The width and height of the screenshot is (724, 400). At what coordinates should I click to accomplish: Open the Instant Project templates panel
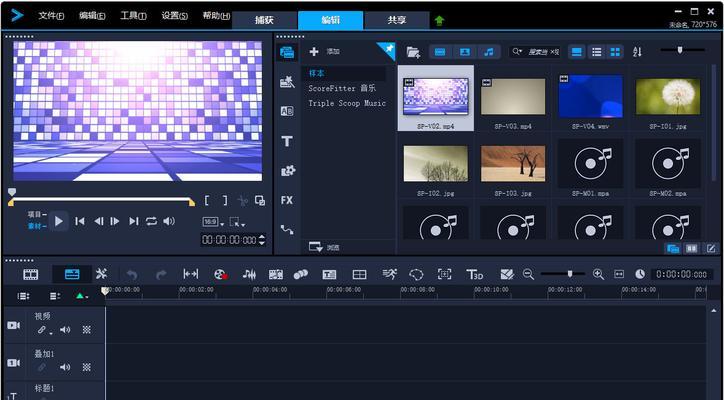(x=287, y=82)
